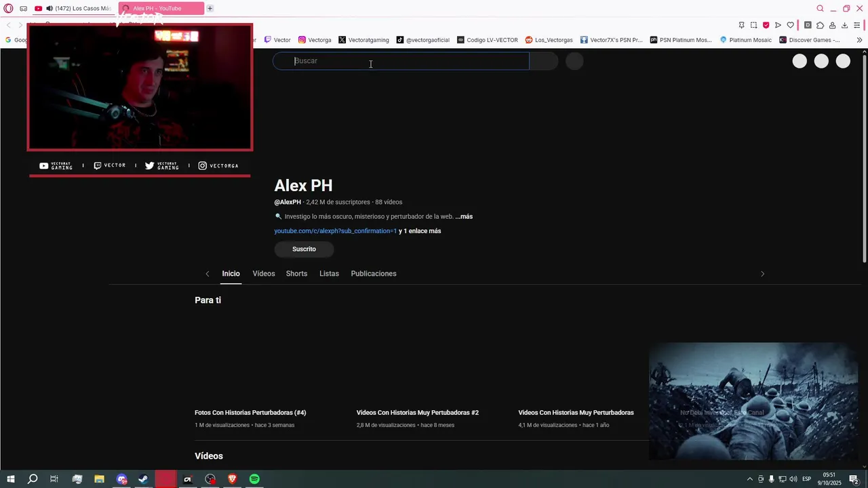
Task: Open File Explorer from the taskbar
Action: pyautogui.click(x=99, y=479)
